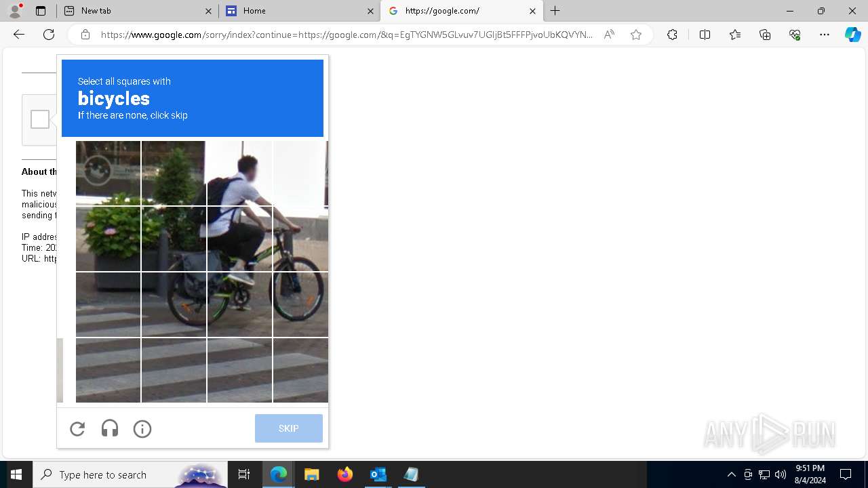Screen dimensions: 868x488
Task: Reload the captcha challenge
Action: 77,428
